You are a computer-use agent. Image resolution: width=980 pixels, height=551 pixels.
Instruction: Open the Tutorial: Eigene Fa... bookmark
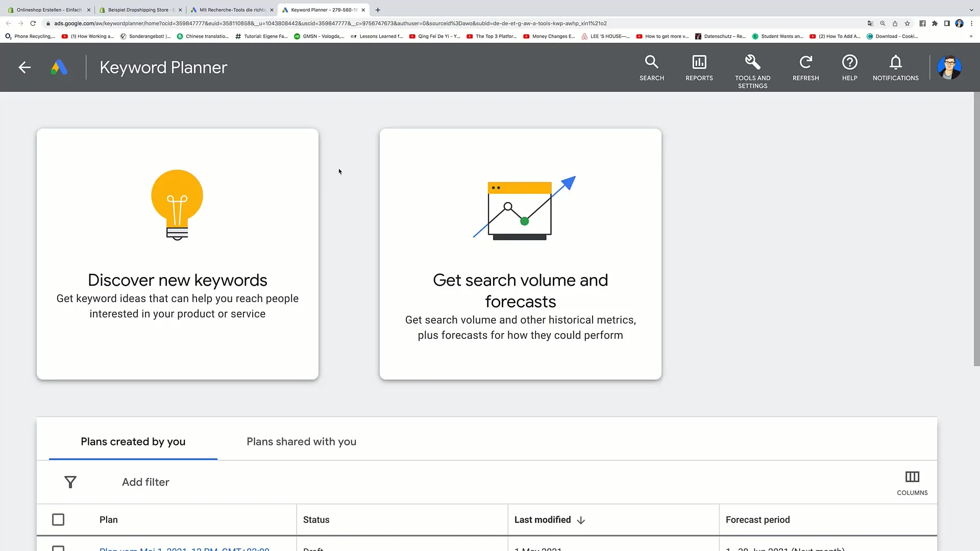coord(261,36)
